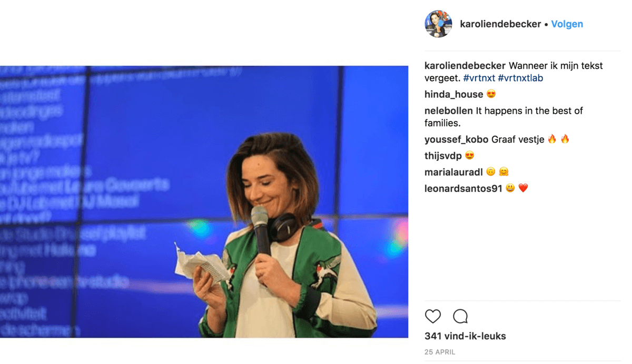Image resolution: width=632 pixels, height=364 pixels.
Task: Like the post with the heart icon
Action: 433,316
